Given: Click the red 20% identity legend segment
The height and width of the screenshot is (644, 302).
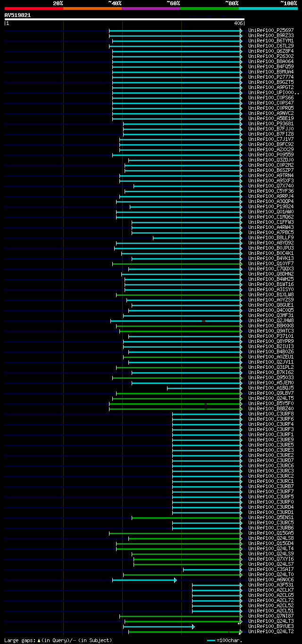Looking at the screenshot, I should tap(34, 8).
